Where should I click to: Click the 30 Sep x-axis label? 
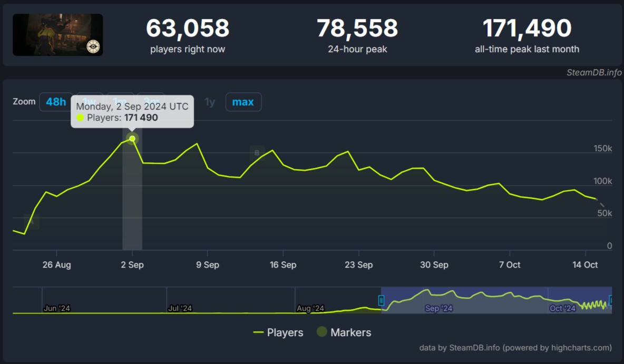click(434, 264)
